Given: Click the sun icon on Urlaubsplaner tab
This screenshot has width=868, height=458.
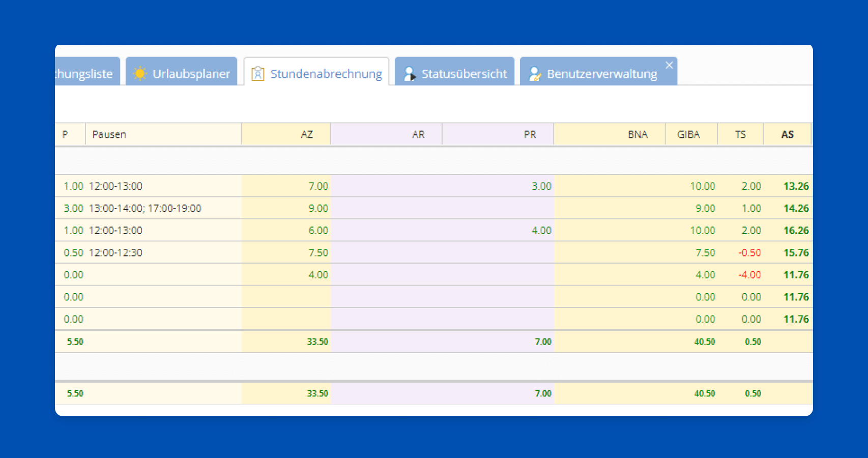Looking at the screenshot, I should 139,74.
